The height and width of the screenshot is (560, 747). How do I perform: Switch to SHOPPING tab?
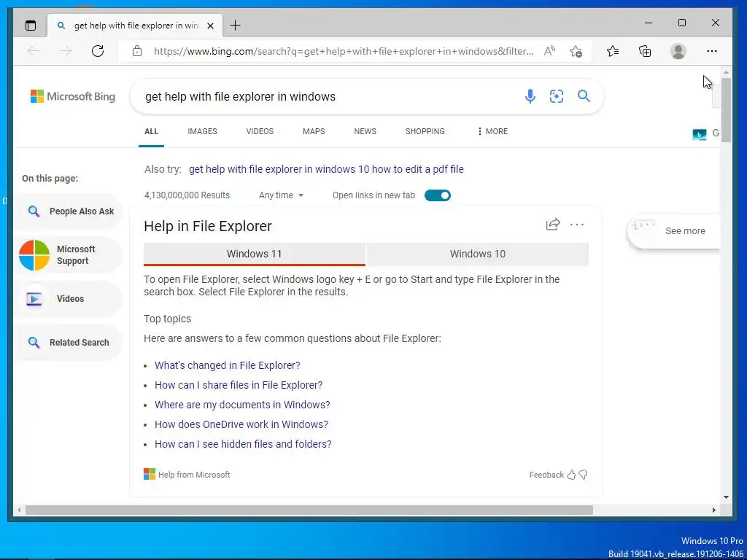(x=425, y=131)
